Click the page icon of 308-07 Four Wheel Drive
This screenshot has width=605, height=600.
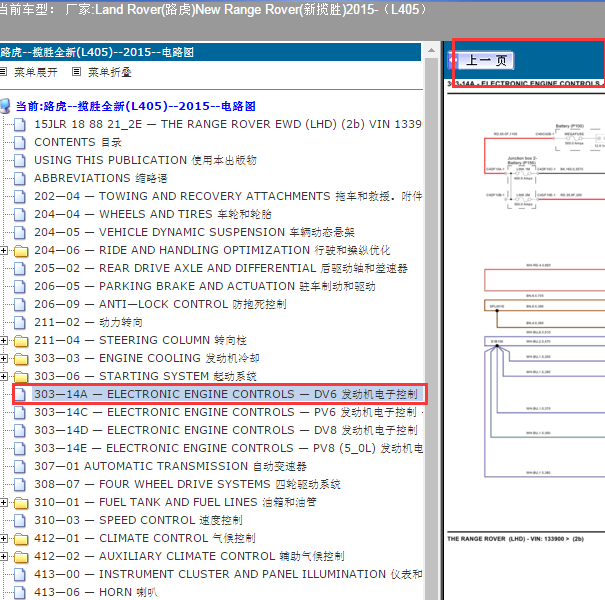pyautogui.click(x=20, y=484)
